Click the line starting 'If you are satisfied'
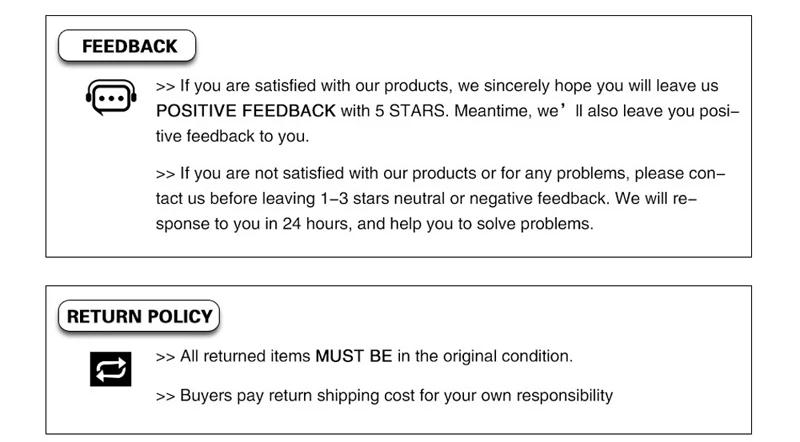The image size is (800, 442). (437, 87)
